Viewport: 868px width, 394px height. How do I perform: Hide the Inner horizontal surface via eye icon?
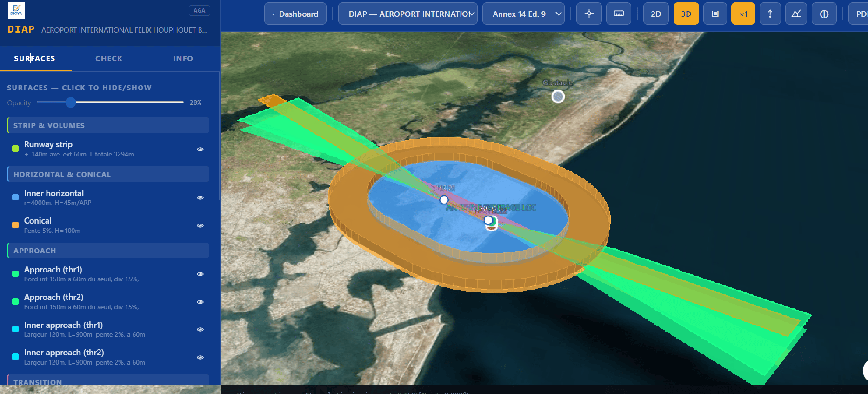tap(200, 197)
